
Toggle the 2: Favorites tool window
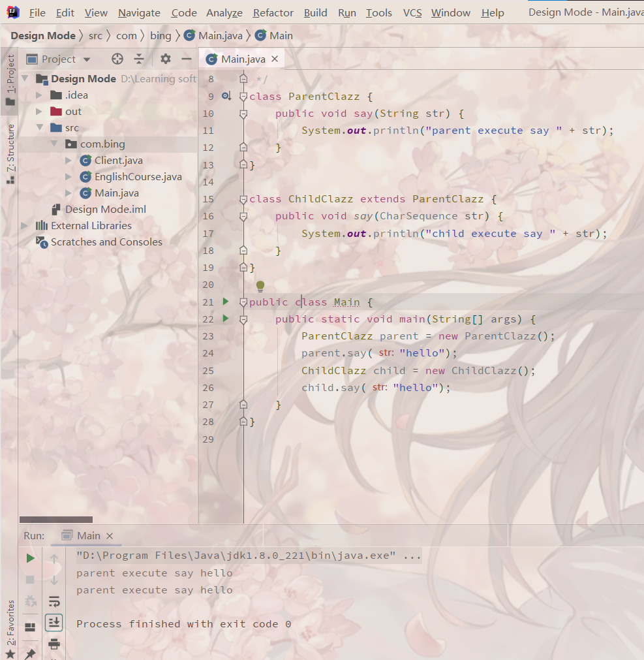(10, 629)
